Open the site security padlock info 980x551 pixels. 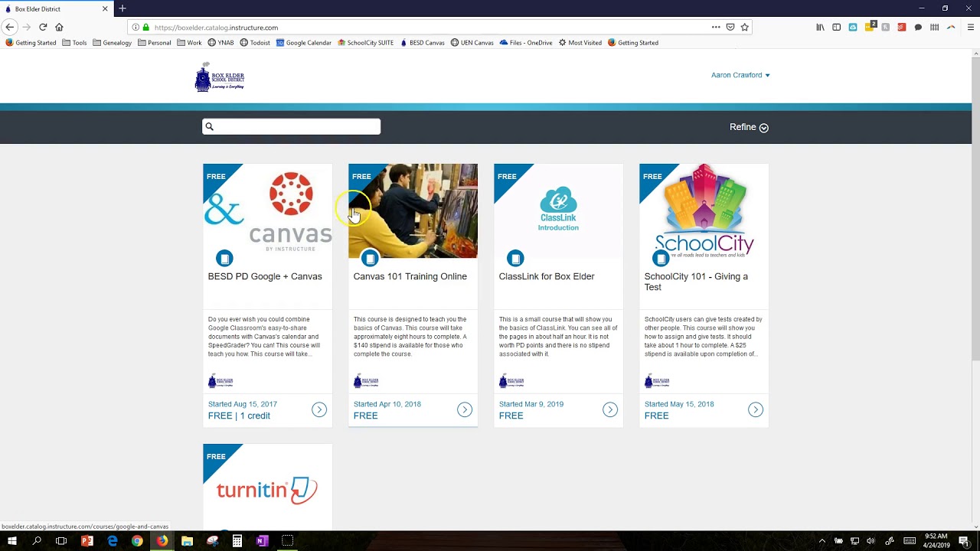[x=145, y=27]
